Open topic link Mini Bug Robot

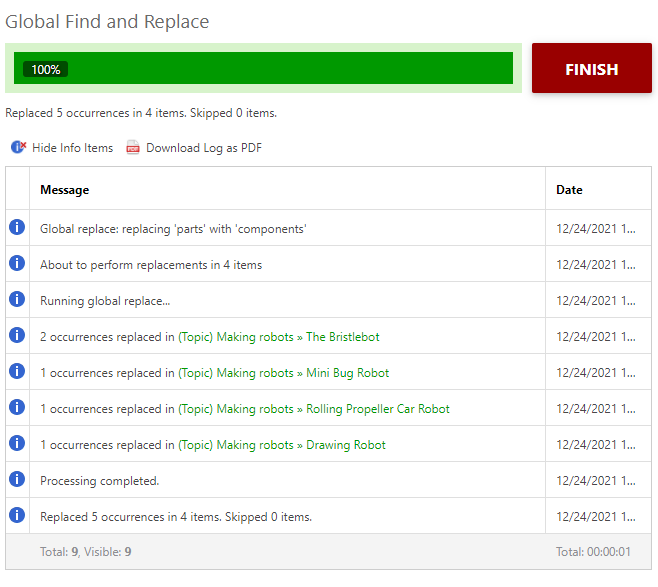click(284, 373)
